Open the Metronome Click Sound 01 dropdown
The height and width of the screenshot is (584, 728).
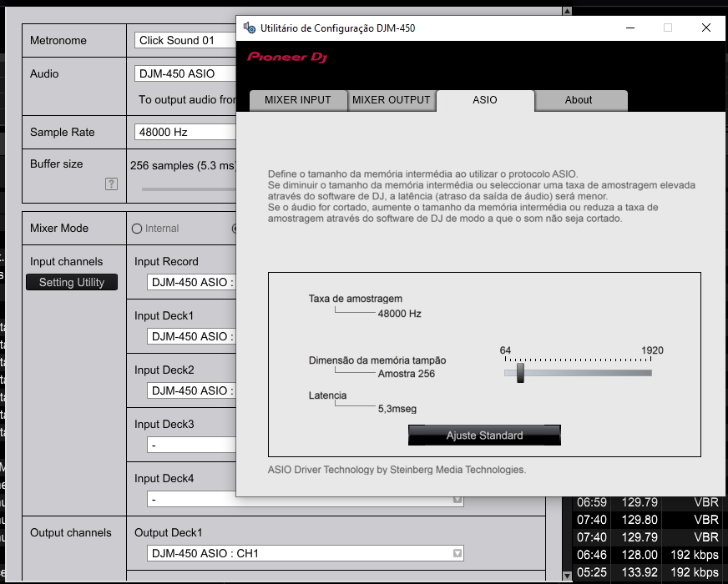pos(185,40)
